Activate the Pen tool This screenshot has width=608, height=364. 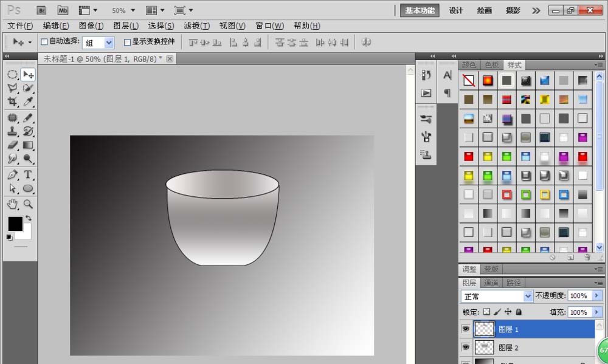(x=13, y=176)
